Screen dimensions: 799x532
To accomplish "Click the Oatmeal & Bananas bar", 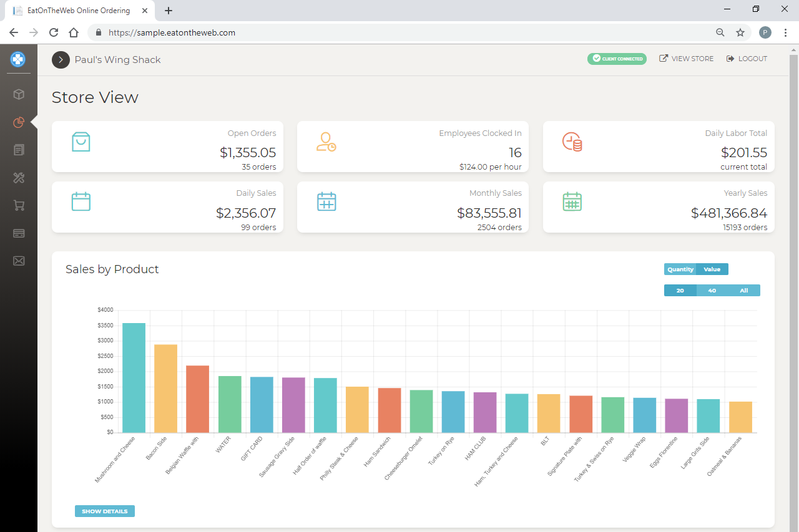I will [740, 417].
